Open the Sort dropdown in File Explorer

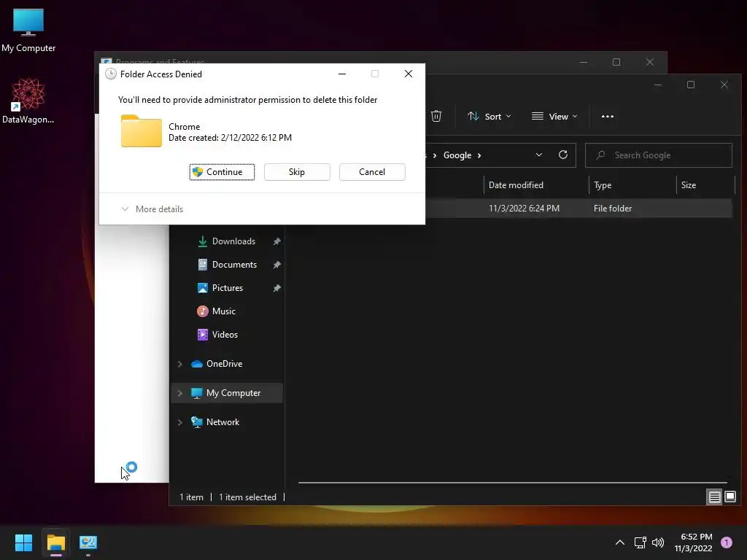[489, 116]
